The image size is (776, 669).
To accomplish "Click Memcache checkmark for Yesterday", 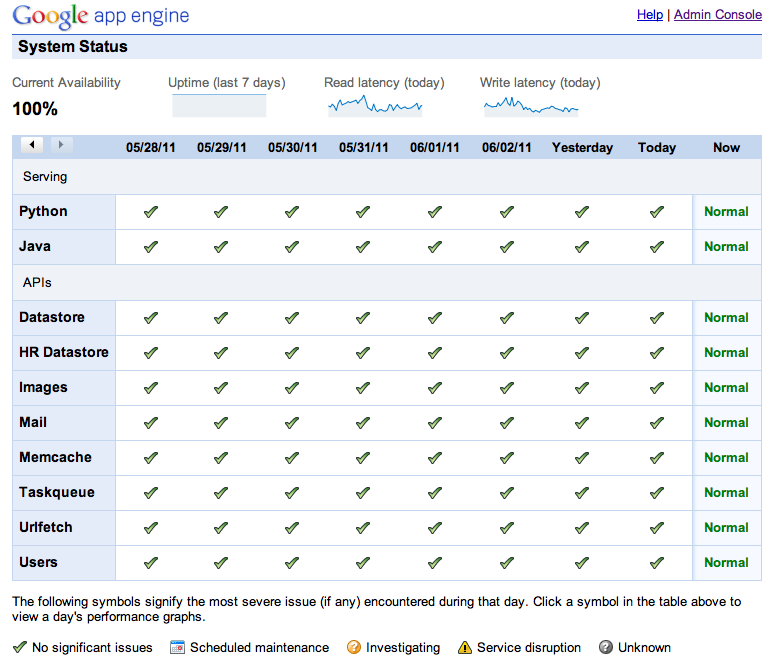I will click(582, 458).
